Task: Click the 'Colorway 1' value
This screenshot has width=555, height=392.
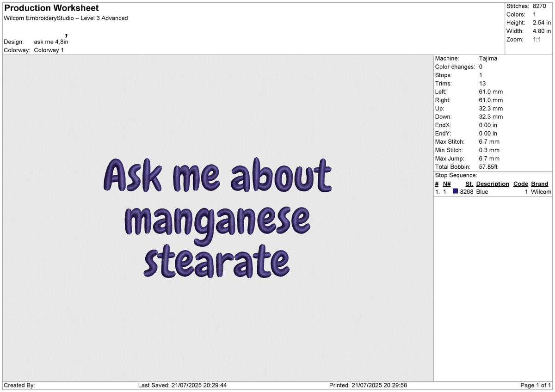Action: pyautogui.click(x=49, y=50)
